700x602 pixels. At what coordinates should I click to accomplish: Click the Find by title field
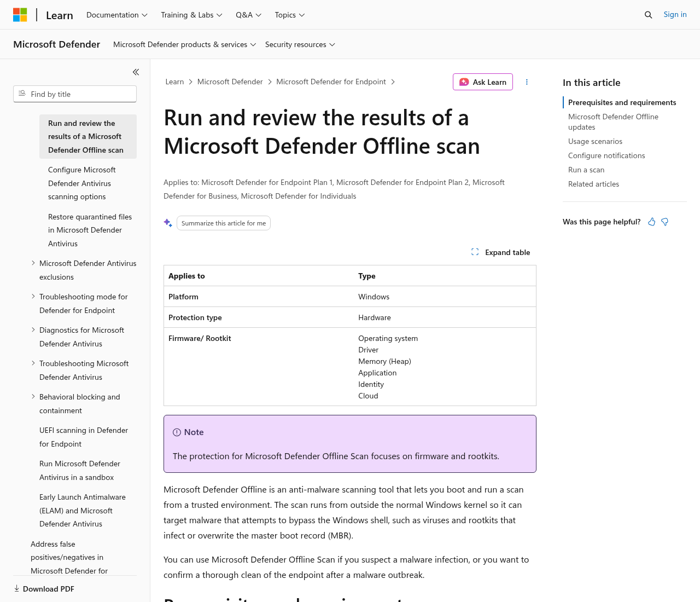(x=75, y=94)
